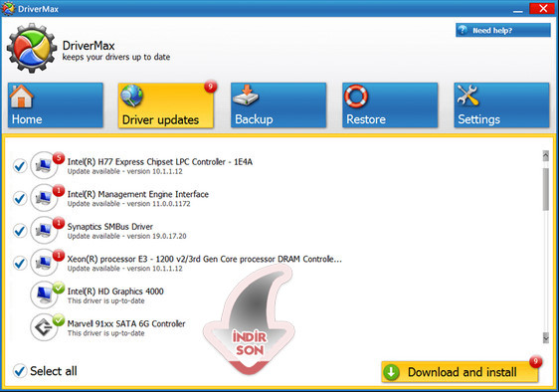Uncheck Xeon processor E3 DRAM Controller checkbox
Image resolution: width=559 pixels, height=392 pixels.
pyautogui.click(x=20, y=264)
